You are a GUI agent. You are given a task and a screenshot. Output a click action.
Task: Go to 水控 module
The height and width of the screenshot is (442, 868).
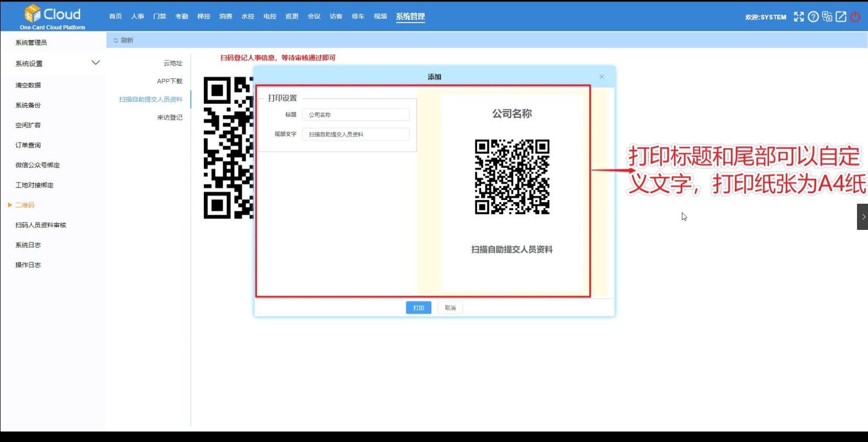coord(247,16)
